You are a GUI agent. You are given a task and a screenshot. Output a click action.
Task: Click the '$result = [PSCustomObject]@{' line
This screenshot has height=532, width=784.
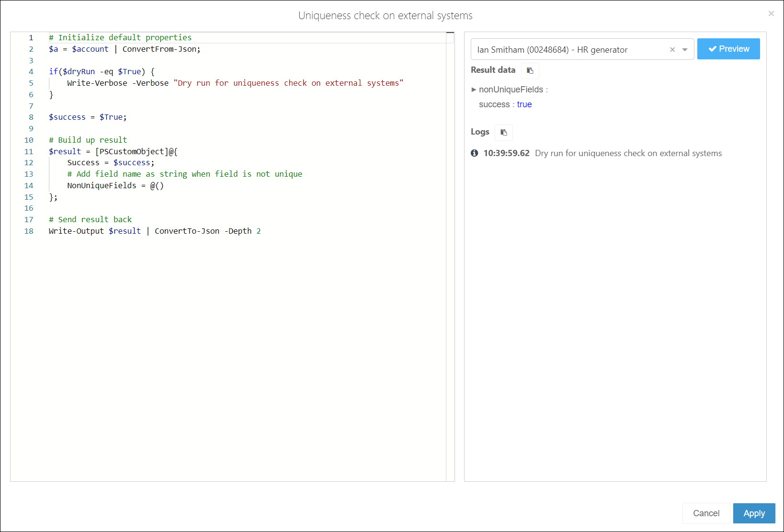pyautogui.click(x=113, y=151)
